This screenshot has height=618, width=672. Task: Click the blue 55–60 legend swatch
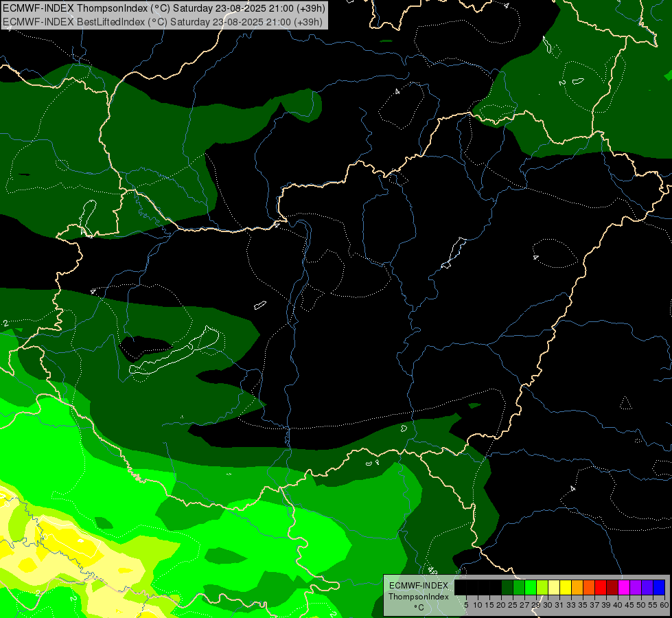659,587
